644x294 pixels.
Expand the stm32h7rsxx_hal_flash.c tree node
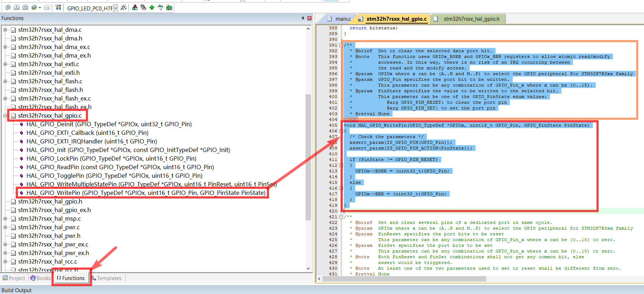pyautogui.click(x=5, y=81)
